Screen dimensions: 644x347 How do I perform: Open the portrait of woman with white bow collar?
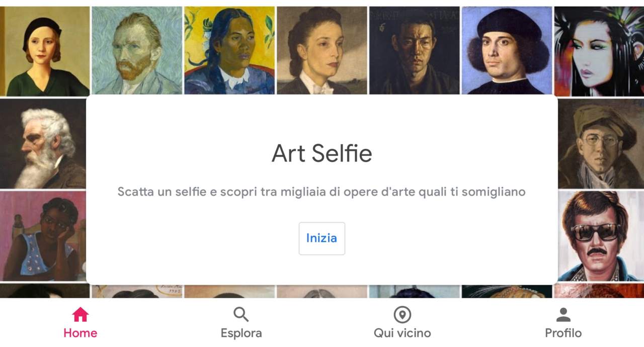[322, 50]
